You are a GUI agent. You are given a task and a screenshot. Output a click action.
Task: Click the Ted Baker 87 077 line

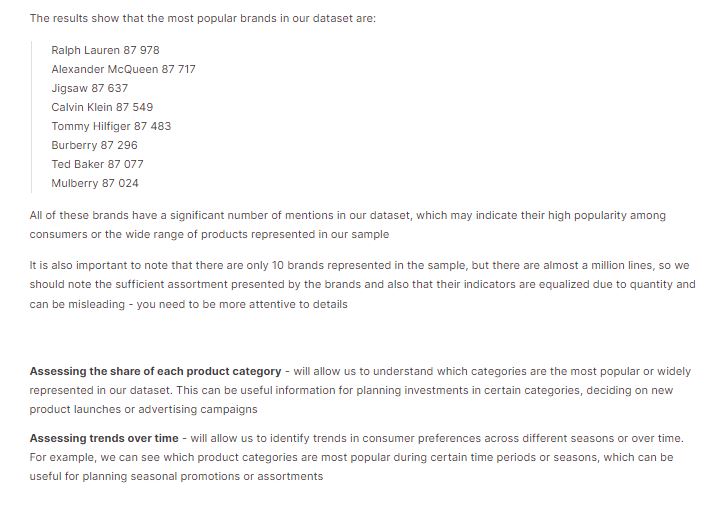(97, 164)
